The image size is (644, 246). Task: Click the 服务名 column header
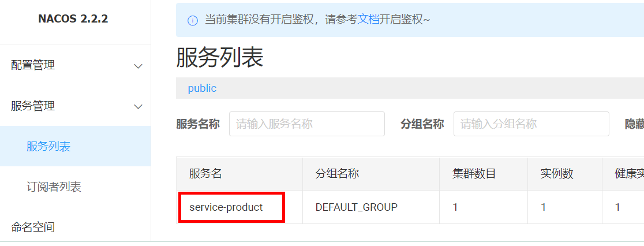click(x=205, y=174)
